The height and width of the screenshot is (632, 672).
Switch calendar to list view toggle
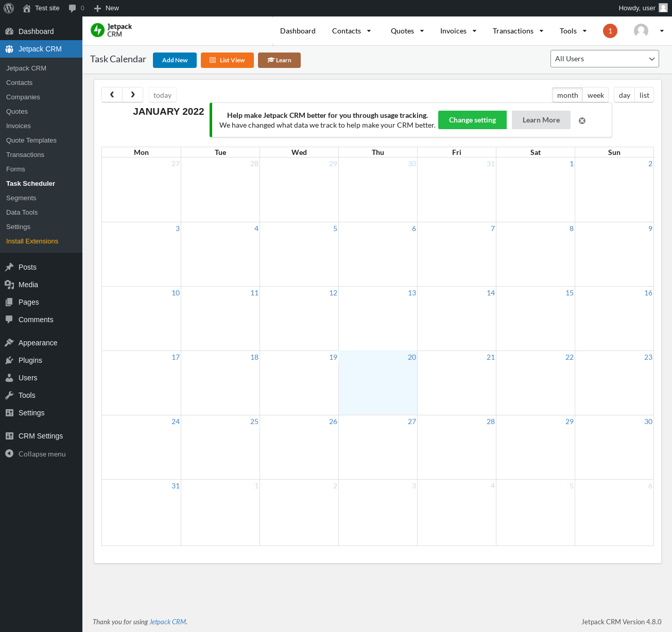click(644, 95)
